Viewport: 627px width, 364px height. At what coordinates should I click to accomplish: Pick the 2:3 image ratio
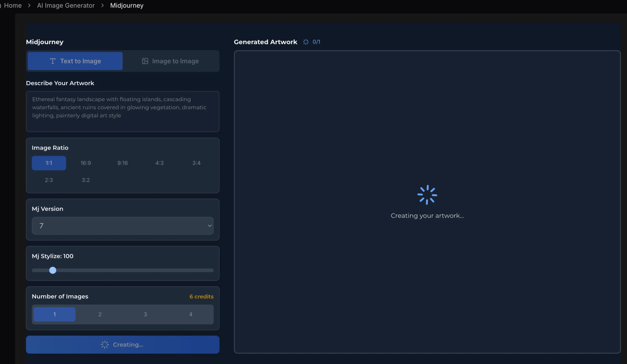[x=49, y=180]
